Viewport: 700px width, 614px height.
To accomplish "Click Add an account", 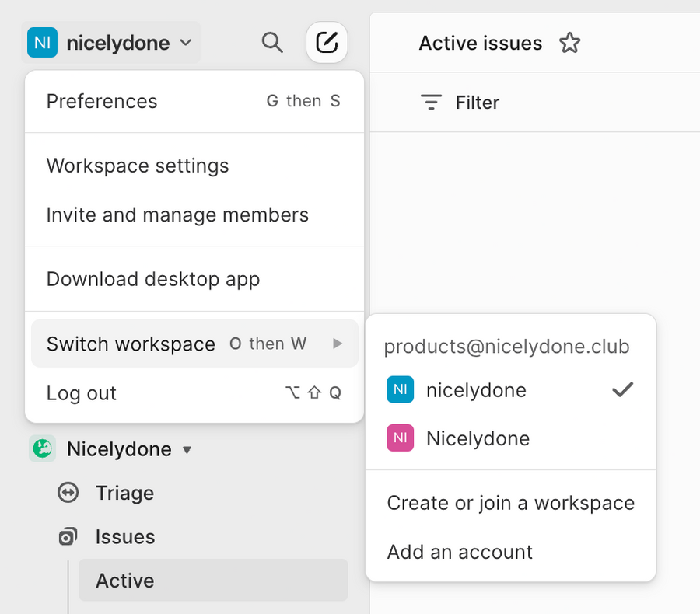I will pos(459,552).
